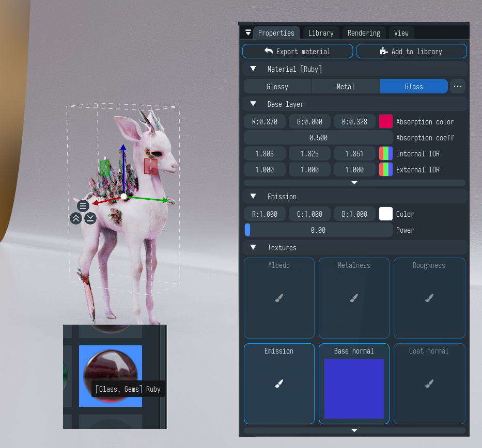Open the Roughness texture slot
The height and width of the screenshot is (448, 482).
pyautogui.click(x=429, y=298)
